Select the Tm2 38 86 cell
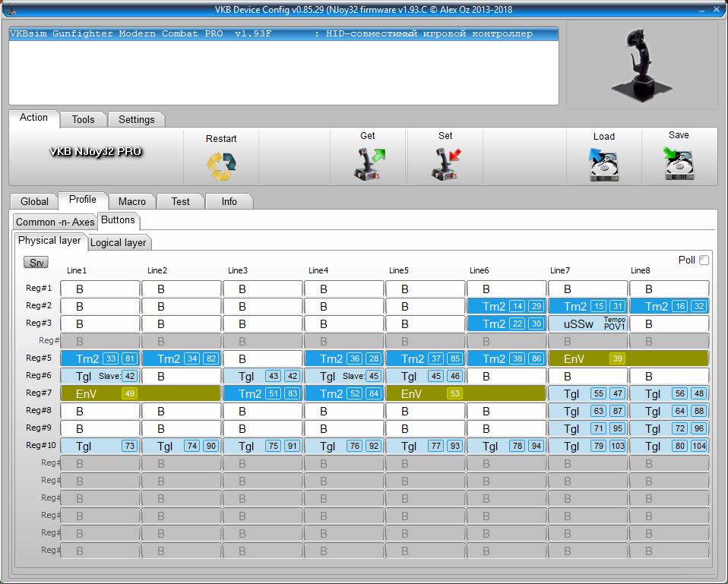The image size is (728, 584). (x=507, y=358)
